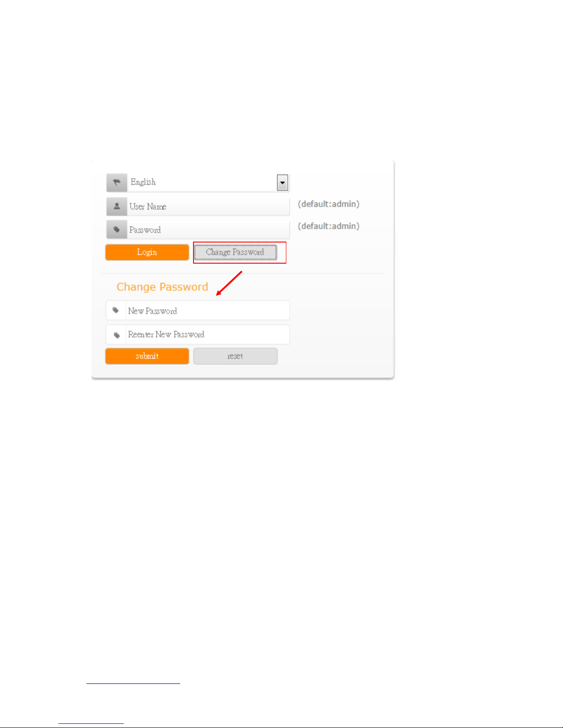Click the tag icon beside New Password
Screen dimensions: 563x728
click(x=116, y=310)
